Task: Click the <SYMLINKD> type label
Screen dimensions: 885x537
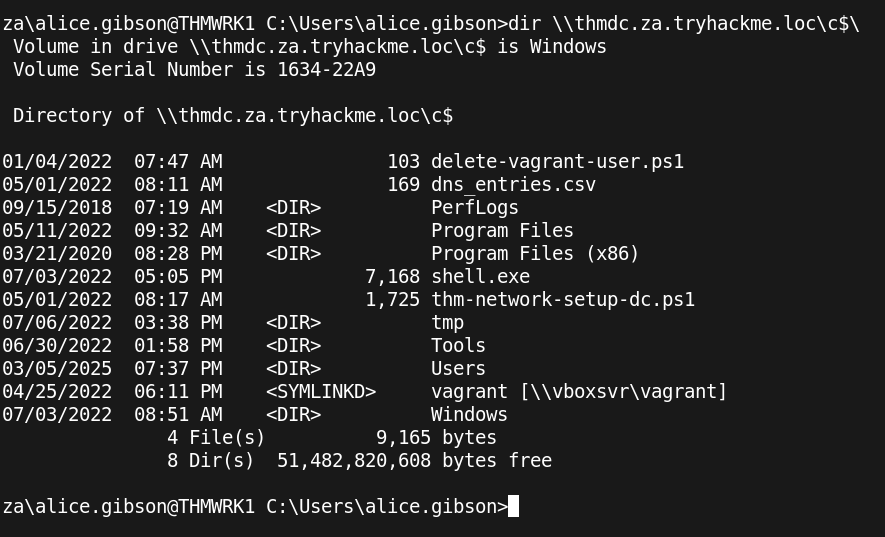Action: (320, 392)
